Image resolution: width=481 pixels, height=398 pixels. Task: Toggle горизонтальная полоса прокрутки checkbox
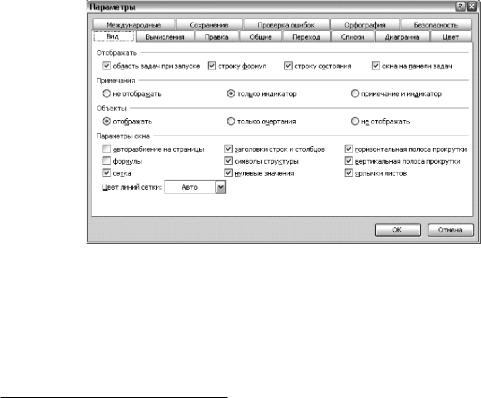pyautogui.click(x=349, y=149)
